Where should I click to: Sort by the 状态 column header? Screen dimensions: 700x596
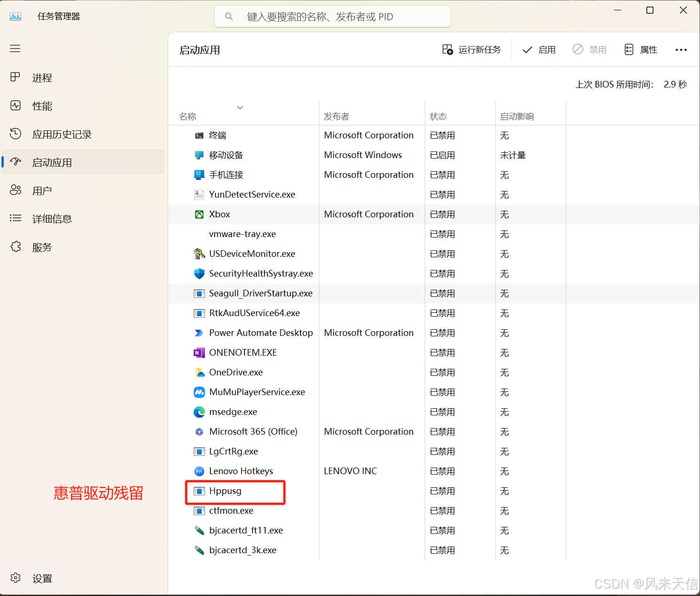438,117
